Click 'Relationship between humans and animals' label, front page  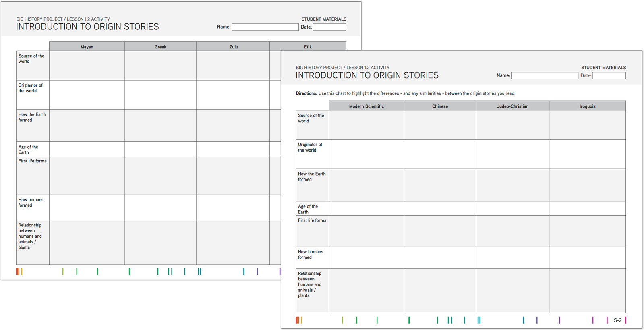(310, 284)
